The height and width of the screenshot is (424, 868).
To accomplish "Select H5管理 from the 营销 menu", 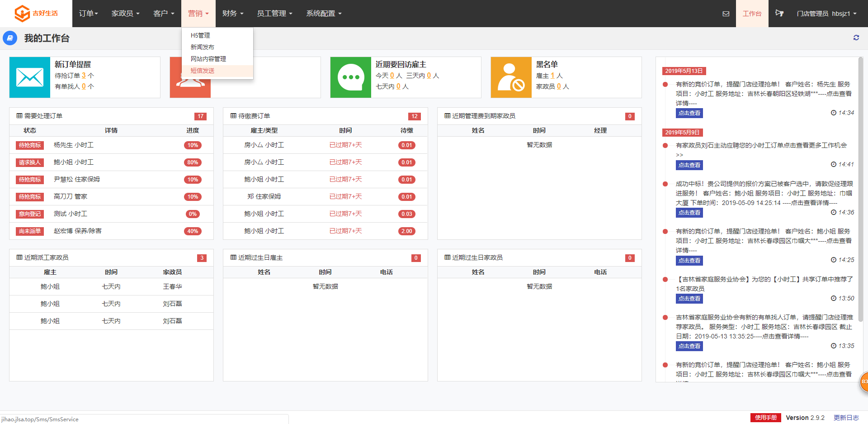I will pos(217,35).
